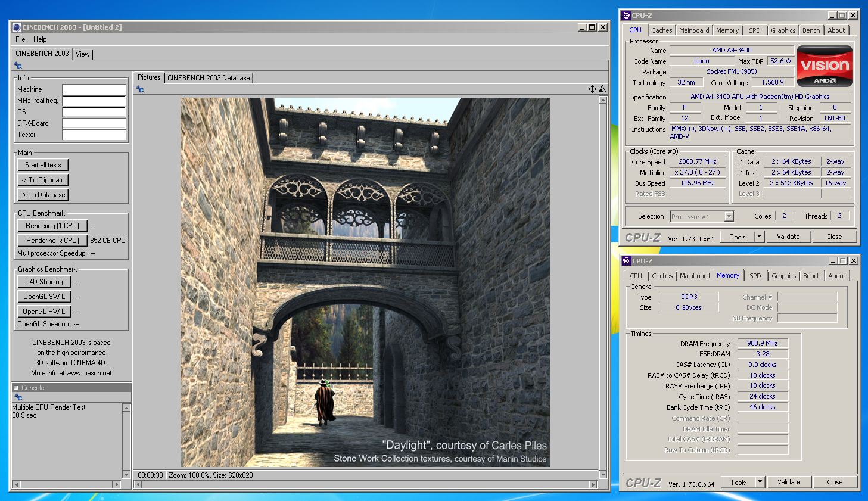Image resolution: width=868 pixels, height=501 pixels.
Task: Click the 30.9 sec console text
Action: [x=24, y=415]
